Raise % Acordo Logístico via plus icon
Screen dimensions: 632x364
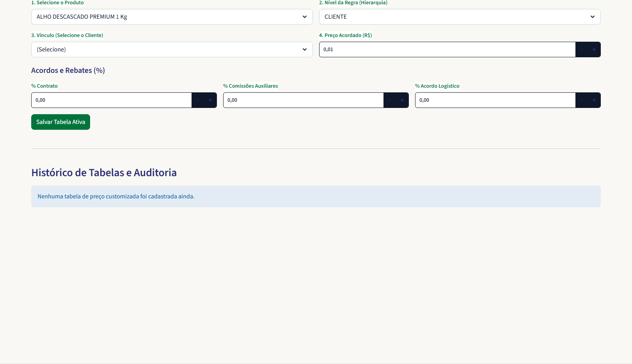point(594,100)
